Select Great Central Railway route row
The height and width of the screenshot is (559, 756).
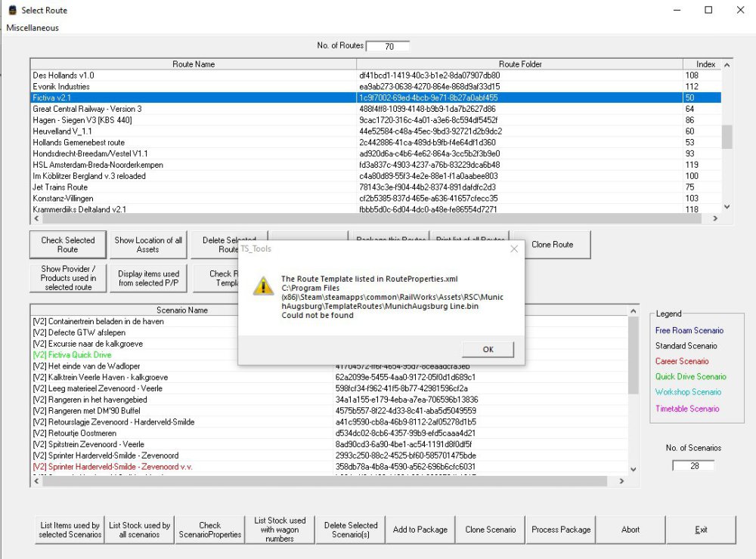[x=87, y=109]
